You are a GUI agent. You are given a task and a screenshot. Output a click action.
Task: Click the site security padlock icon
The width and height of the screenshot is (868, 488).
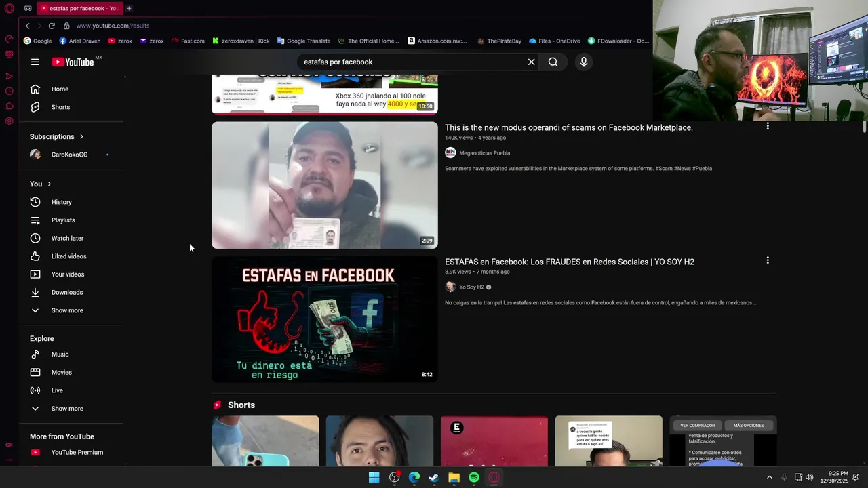click(x=66, y=26)
